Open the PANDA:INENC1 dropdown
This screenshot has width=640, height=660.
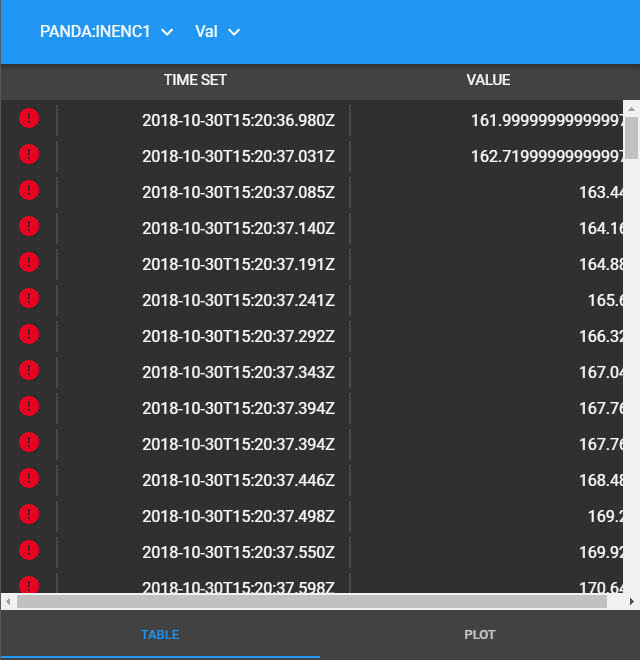(106, 32)
